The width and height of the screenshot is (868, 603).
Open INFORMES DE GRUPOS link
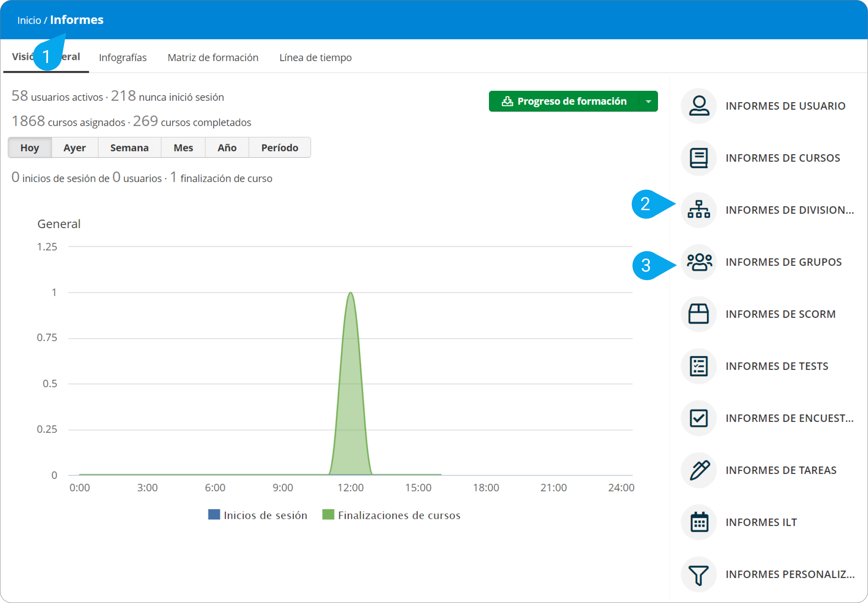784,262
